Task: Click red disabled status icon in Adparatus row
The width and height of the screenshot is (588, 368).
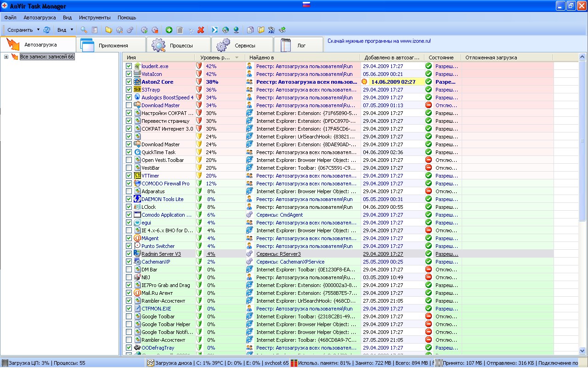Action: tap(429, 191)
